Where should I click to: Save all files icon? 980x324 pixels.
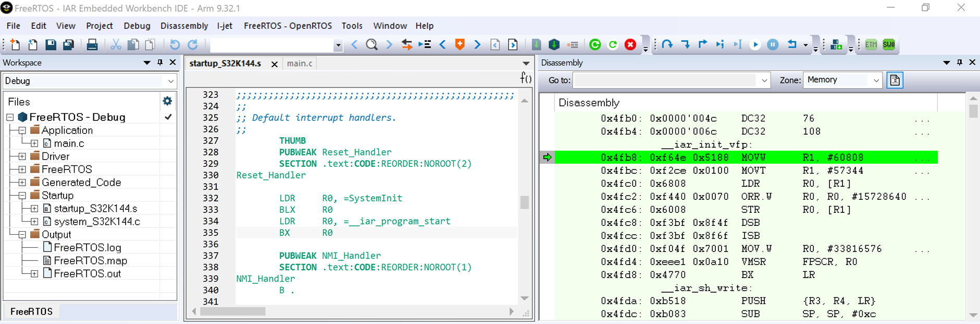[68, 45]
